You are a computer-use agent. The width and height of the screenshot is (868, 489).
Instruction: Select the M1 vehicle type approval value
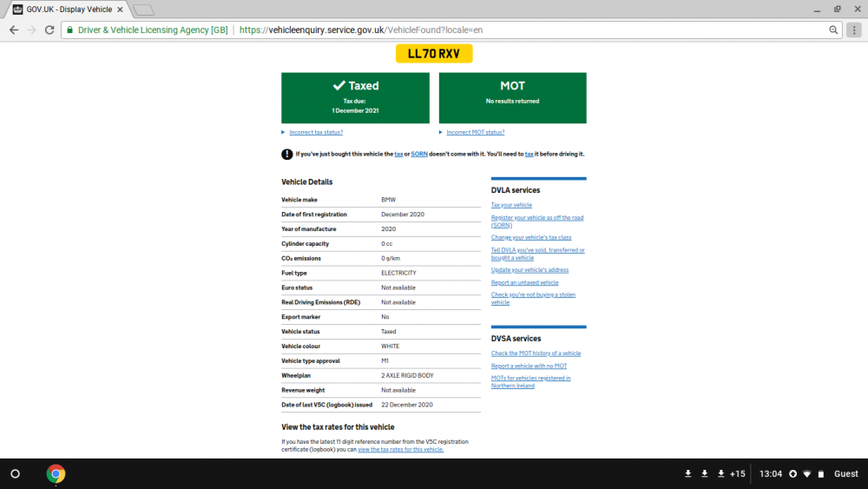coord(385,360)
